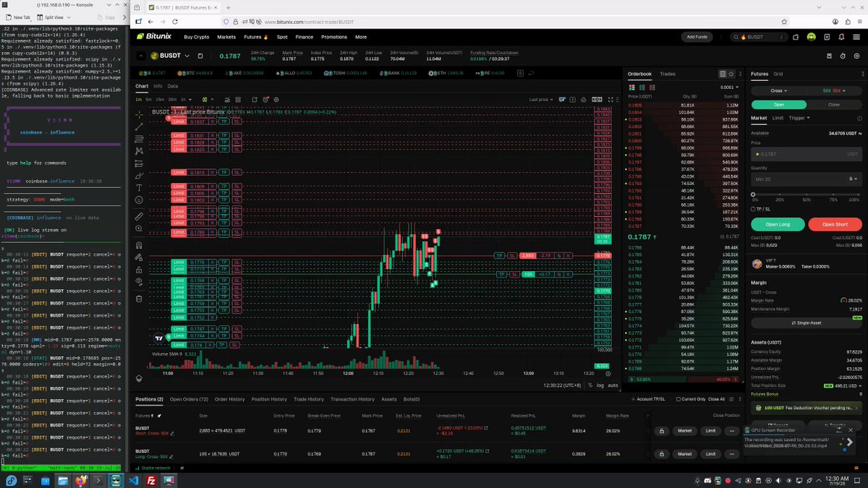
Task: Select the text annotation tool
Action: click(139, 187)
